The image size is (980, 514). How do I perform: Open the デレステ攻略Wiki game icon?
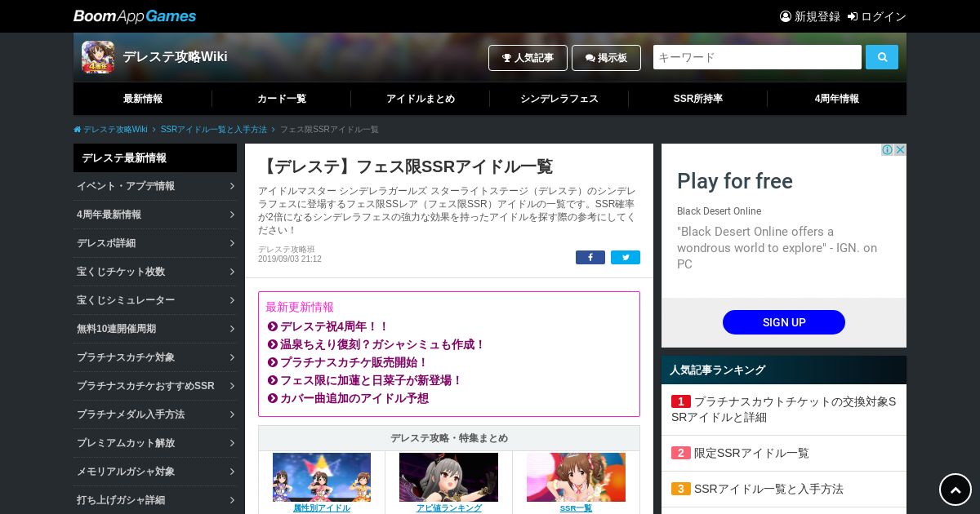coord(98,57)
